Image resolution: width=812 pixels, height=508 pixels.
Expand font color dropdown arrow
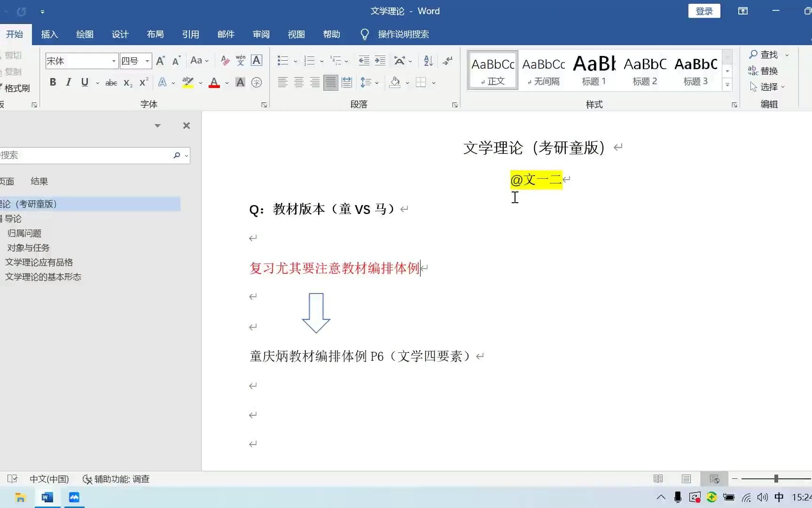pos(227,83)
